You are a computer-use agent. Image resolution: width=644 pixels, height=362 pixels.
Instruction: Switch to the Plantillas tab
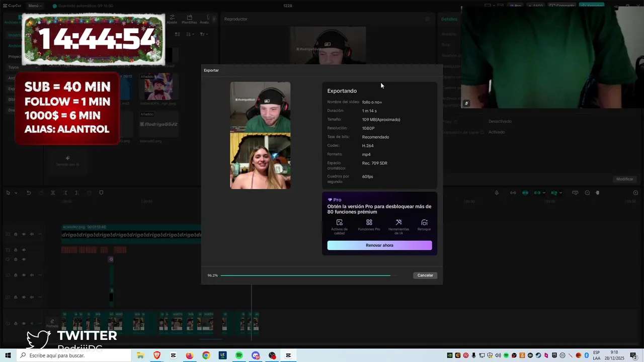point(189,19)
